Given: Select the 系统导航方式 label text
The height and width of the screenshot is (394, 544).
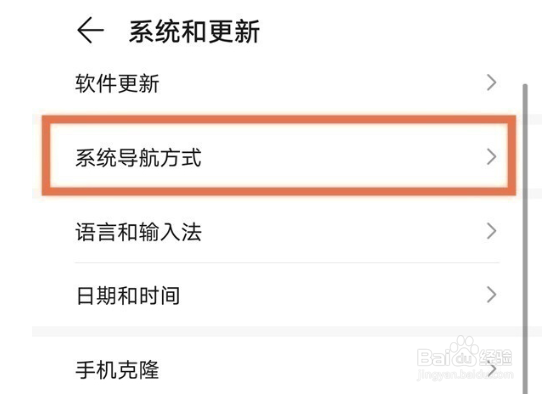Looking at the screenshot, I should pyautogui.click(x=138, y=158).
